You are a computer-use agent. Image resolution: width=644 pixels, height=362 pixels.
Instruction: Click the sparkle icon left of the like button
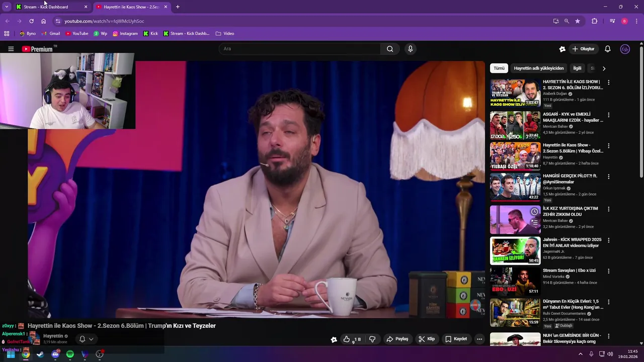[334, 339]
